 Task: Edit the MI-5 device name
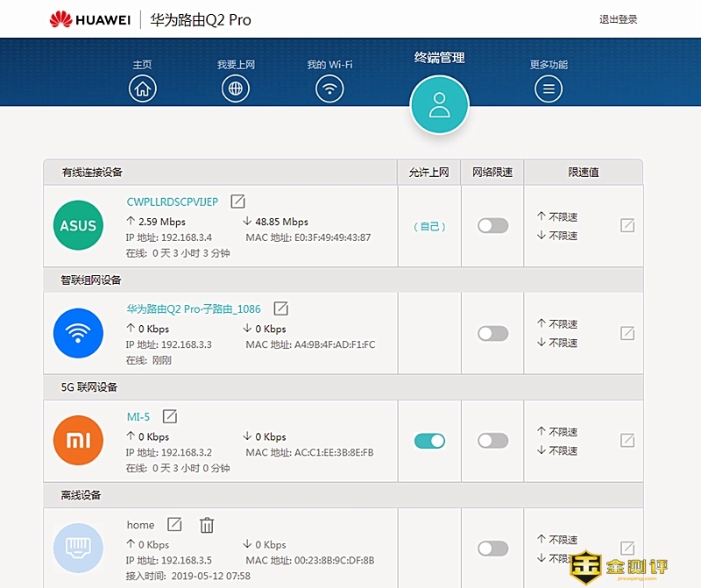click(170, 416)
